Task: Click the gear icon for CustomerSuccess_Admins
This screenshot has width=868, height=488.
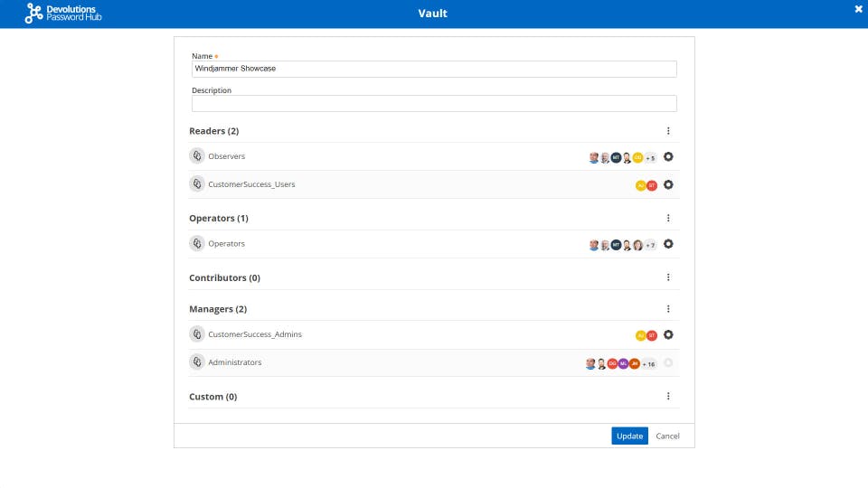Action: point(668,335)
